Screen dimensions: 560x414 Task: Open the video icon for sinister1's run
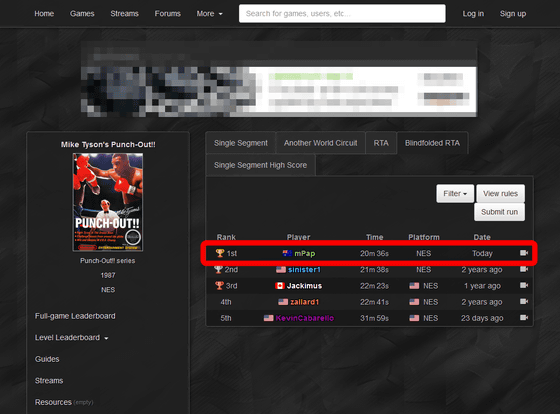point(524,269)
